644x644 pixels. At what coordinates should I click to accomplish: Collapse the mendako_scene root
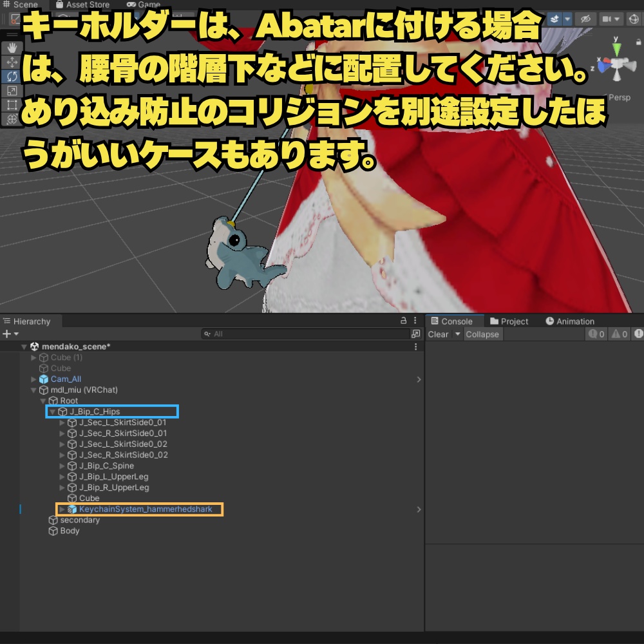click(24, 346)
